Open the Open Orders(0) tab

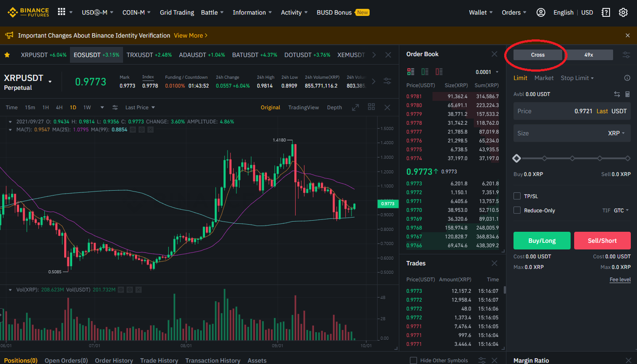point(66,360)
